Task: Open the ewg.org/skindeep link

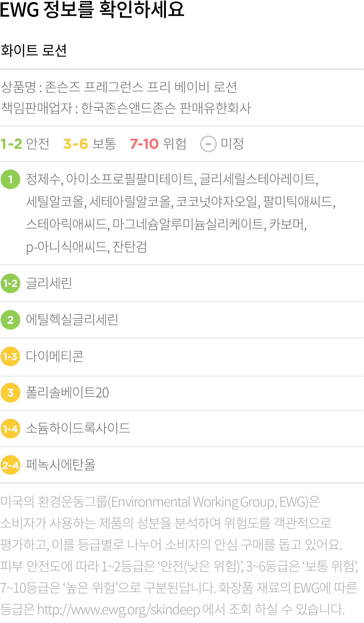Action: point(119,610)
